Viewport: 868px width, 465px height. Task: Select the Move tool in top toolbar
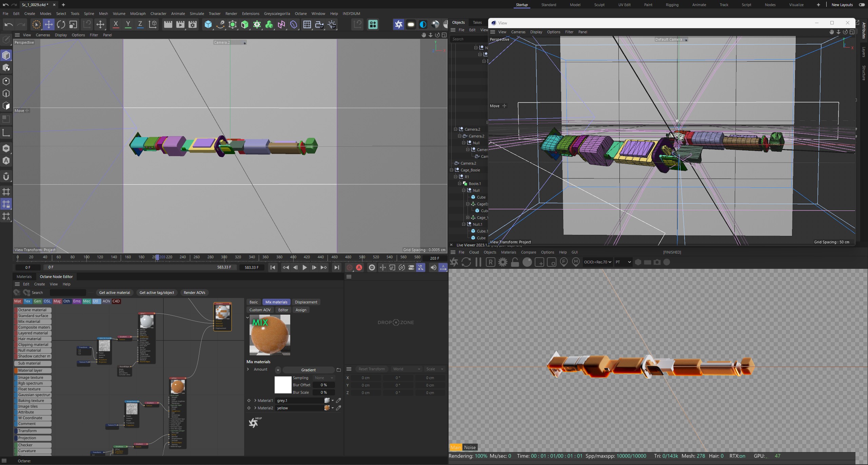[48, 24]
